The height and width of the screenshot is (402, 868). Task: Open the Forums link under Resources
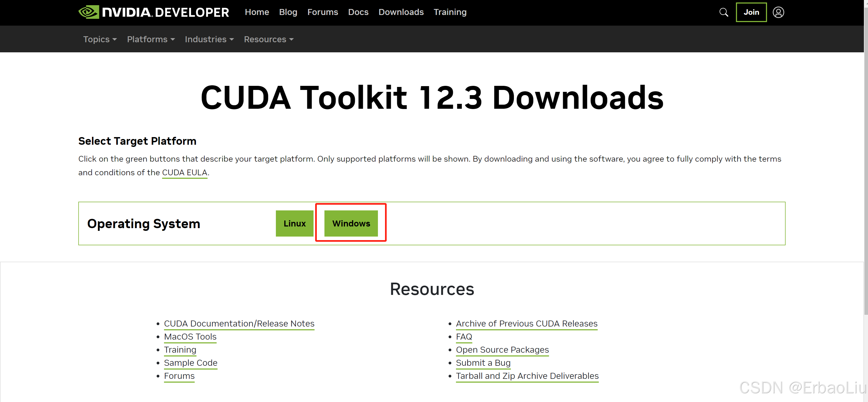(x=179, y=376)
